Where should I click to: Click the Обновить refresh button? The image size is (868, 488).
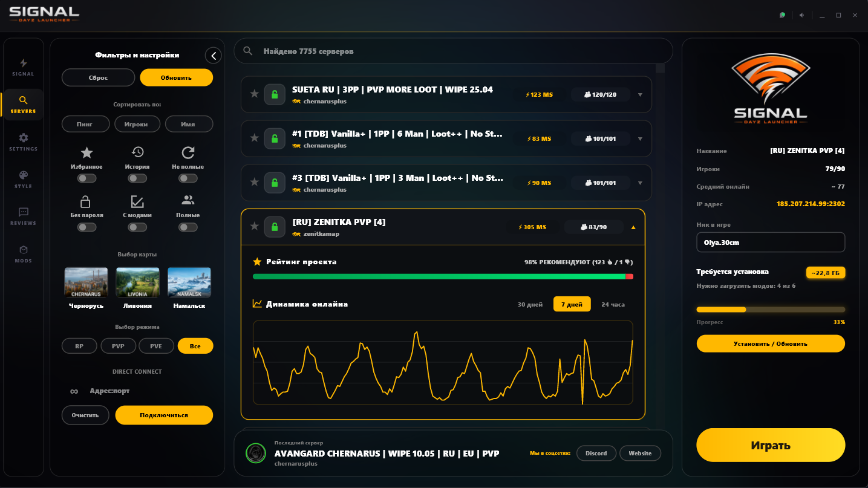(x=176, y=77)
